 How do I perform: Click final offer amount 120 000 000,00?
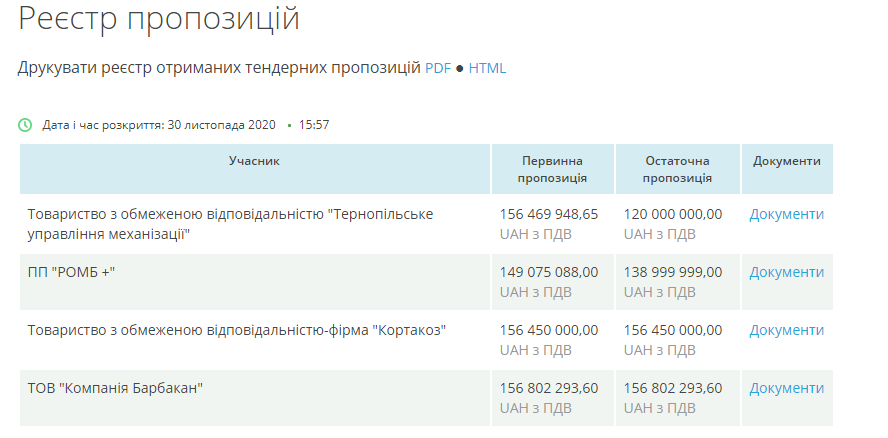(x=672, y=214)
